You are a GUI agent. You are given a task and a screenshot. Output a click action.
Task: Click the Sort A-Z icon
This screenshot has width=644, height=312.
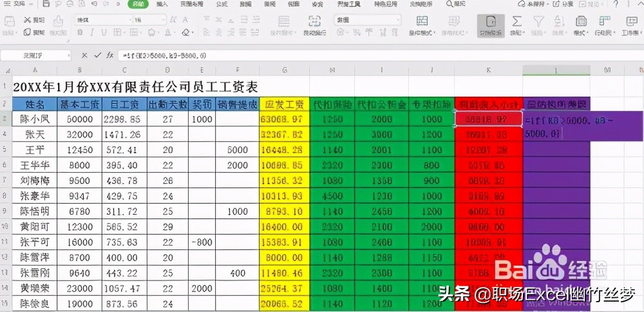(x=559, y=21)
